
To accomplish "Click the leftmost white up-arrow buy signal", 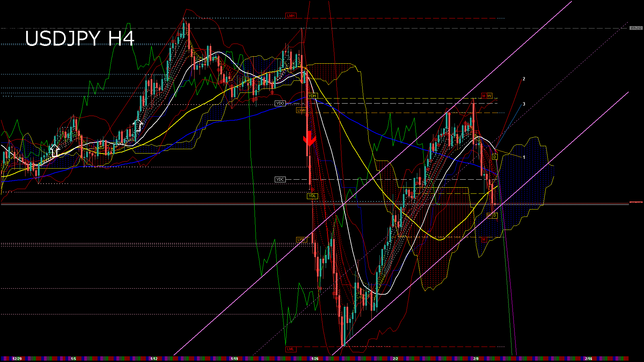I will pyautogui.click(x=55, y=150).
